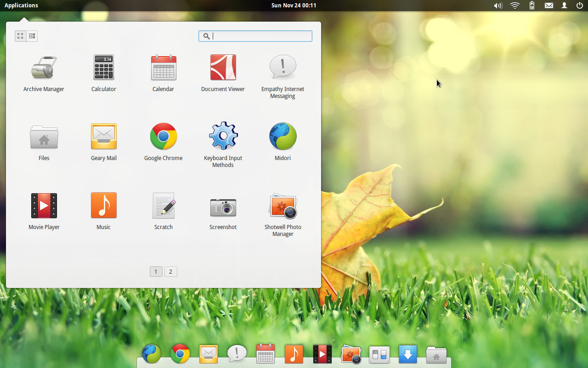Open Files home folder from dock
This screenshot has width=588, height=368.
click(436, 355)
